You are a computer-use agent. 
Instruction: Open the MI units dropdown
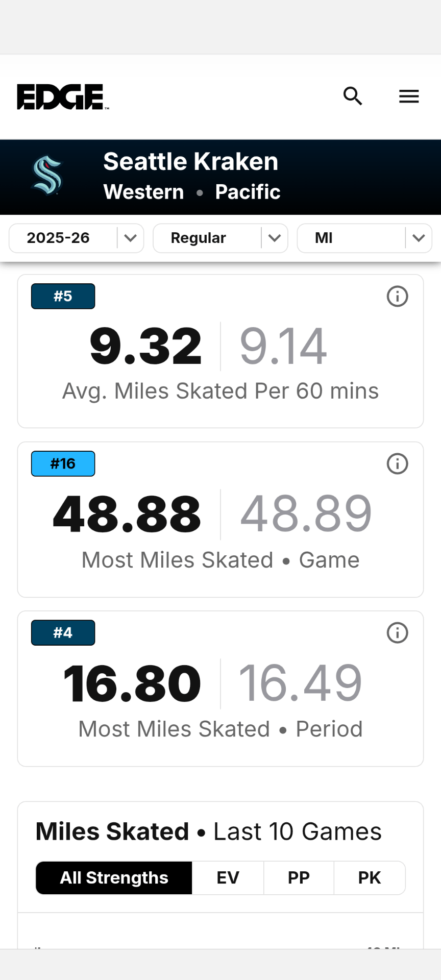coord(364,238)
